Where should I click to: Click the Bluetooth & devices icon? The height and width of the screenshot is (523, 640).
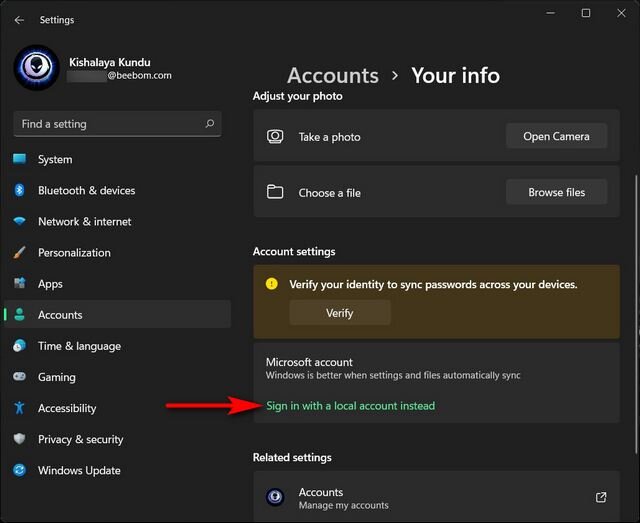point(19,191)
